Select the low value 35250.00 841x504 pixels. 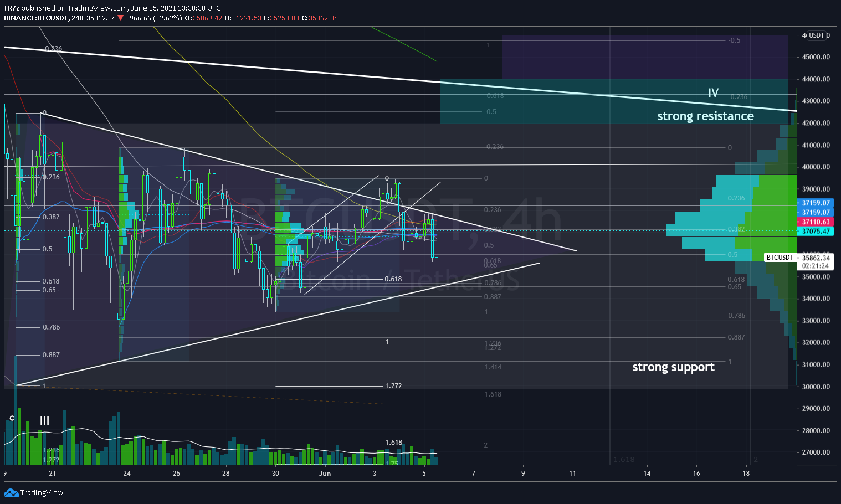(x=284, y=18)
